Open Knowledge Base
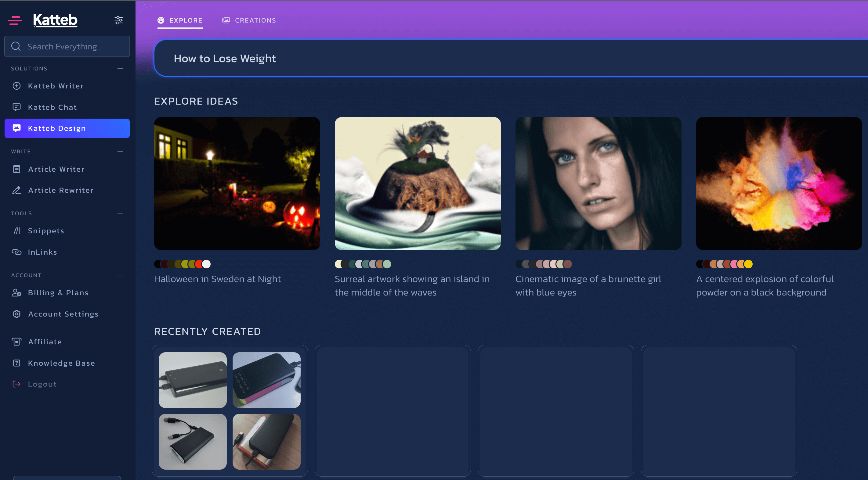The height and width of the screenshot is (480, 868). click(67, 363)
